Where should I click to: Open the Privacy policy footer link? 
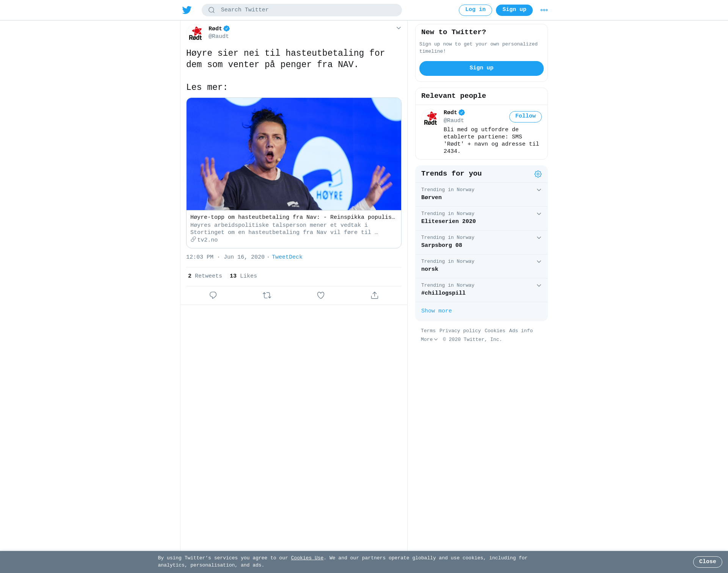click(x=460, y=331)
